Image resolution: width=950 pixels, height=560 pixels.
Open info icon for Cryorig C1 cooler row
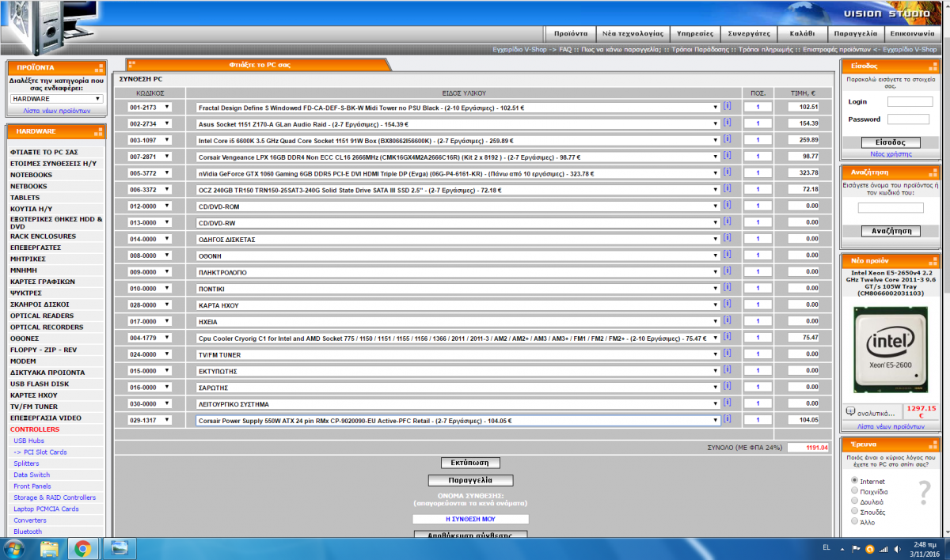(x=728, y=338)
